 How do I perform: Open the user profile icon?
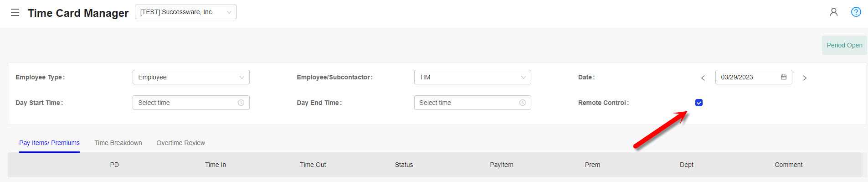(x=834, y=12)
